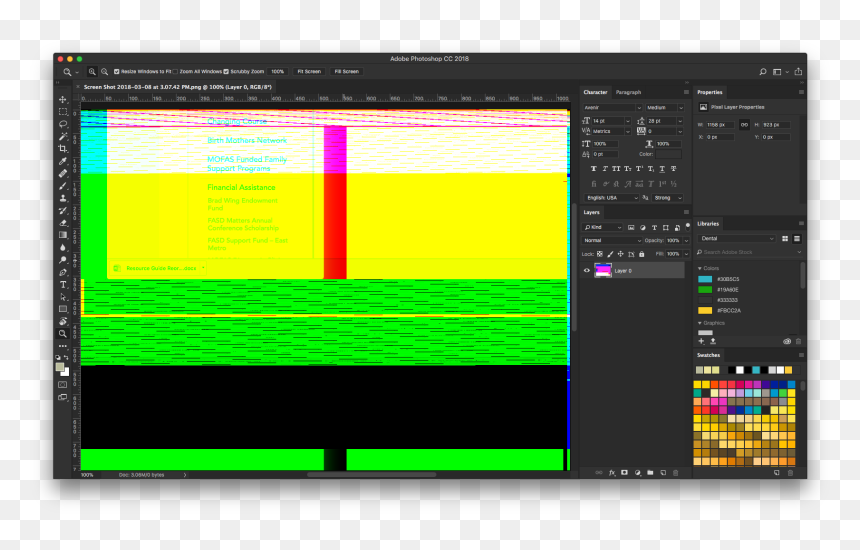Enable Zoom All Windows checkbox
Image resolution: width=860 pixels, height=550 pixels.
(x=176, y=72)
